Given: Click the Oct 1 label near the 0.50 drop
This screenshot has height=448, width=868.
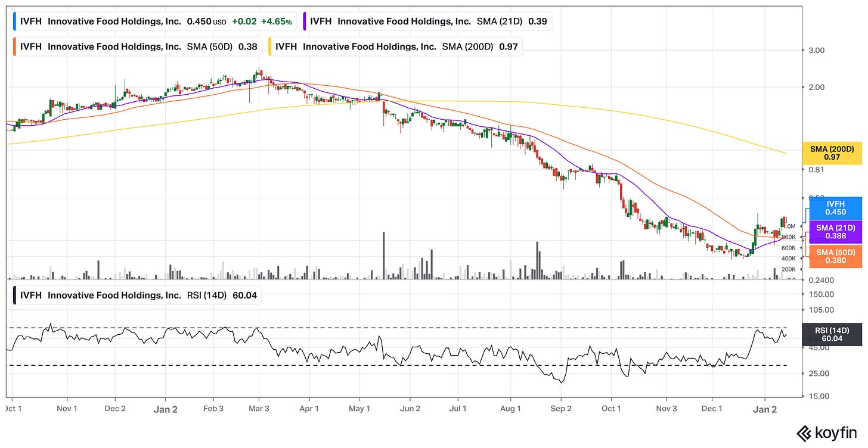Looking at the screenshot, I should click(x=611, y=409).
